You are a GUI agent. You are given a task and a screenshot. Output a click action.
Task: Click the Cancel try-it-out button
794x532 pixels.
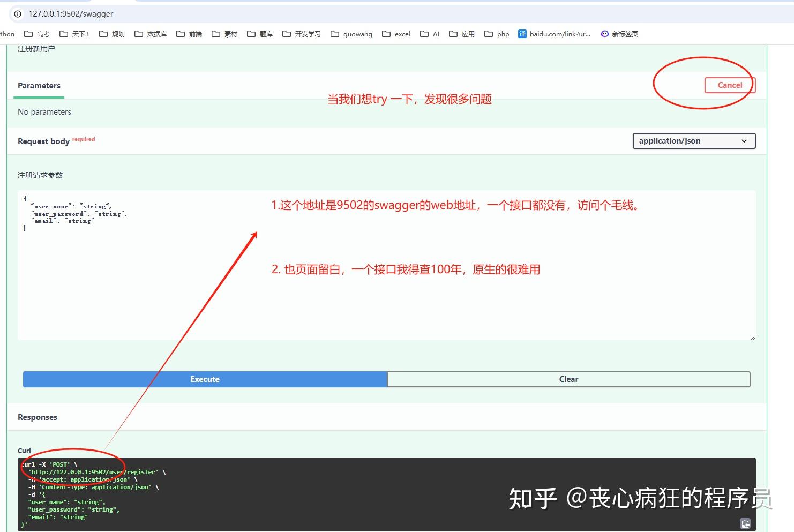click(730, 85)
